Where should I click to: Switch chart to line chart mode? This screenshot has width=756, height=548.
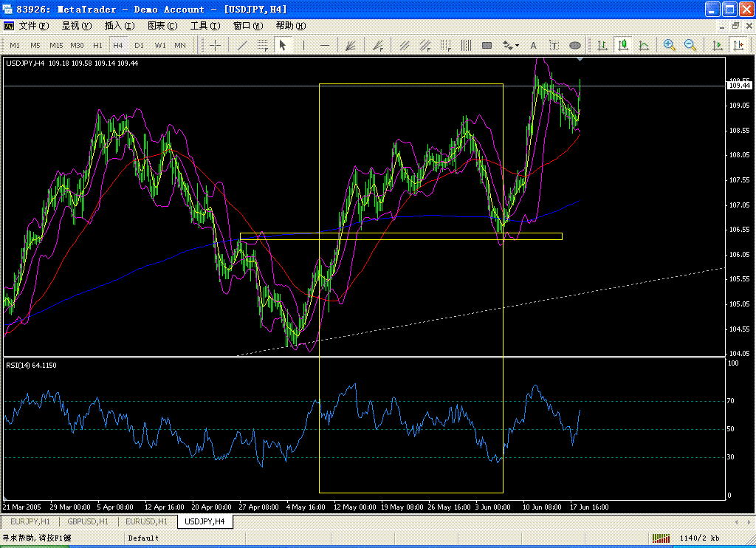point(644,45)
